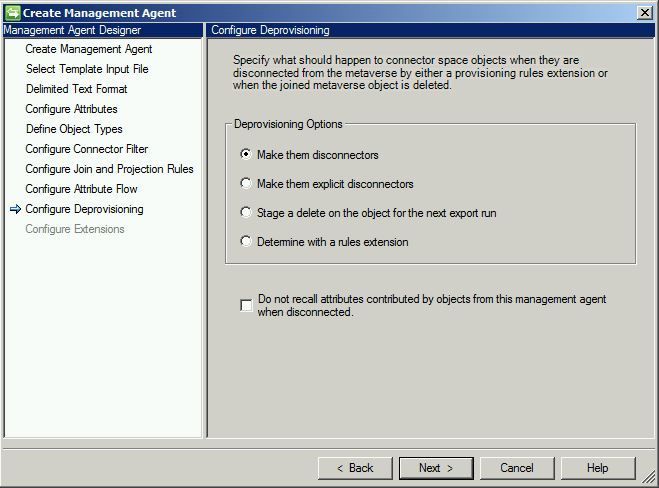Proceed with the Next button

436,468
